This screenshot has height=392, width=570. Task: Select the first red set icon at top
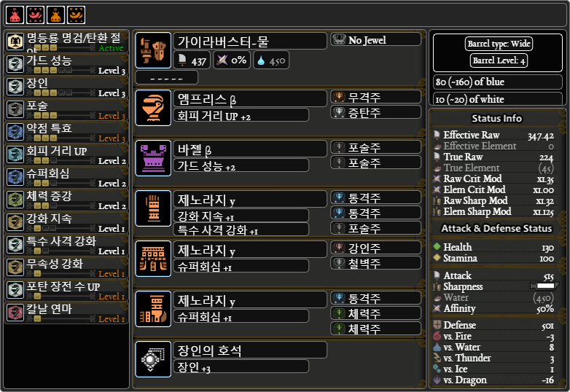[15, 15]
